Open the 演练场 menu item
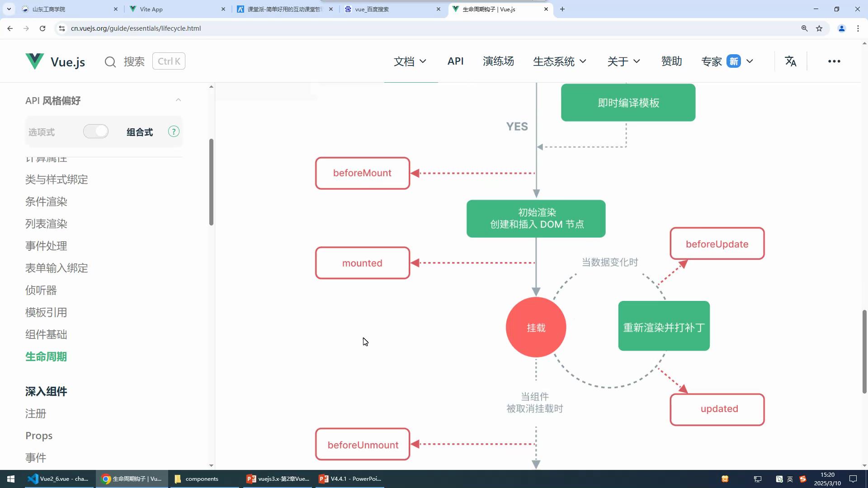 coord(498,61)
